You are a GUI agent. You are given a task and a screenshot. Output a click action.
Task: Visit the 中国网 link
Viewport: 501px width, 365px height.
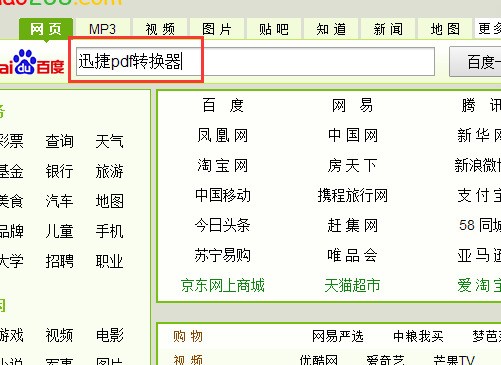(x=353, y=135)
